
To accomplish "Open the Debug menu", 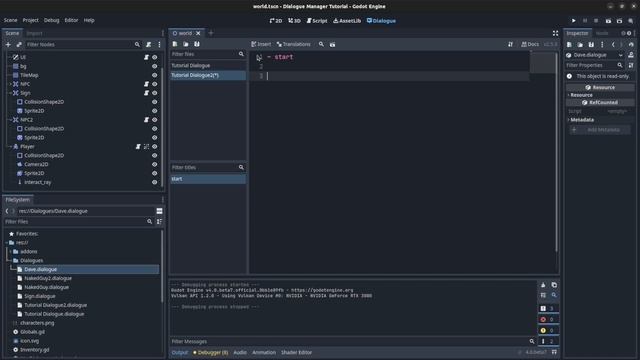I will click(51, 20).
